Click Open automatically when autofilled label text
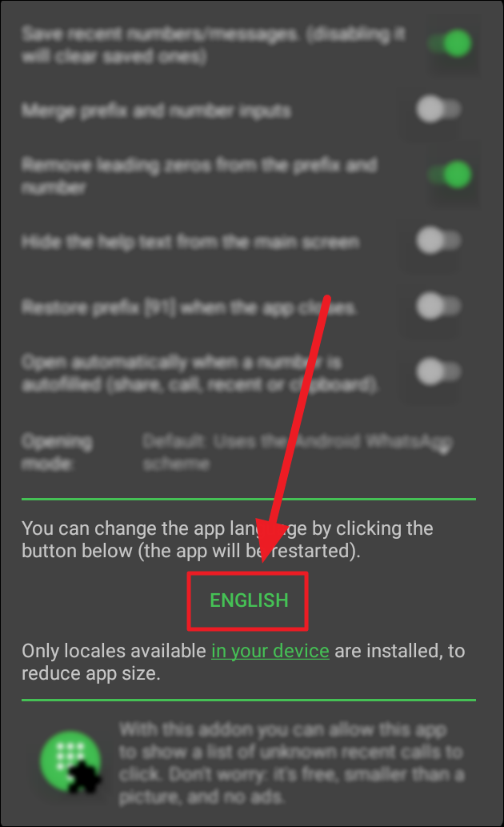 tap(200, 373)
